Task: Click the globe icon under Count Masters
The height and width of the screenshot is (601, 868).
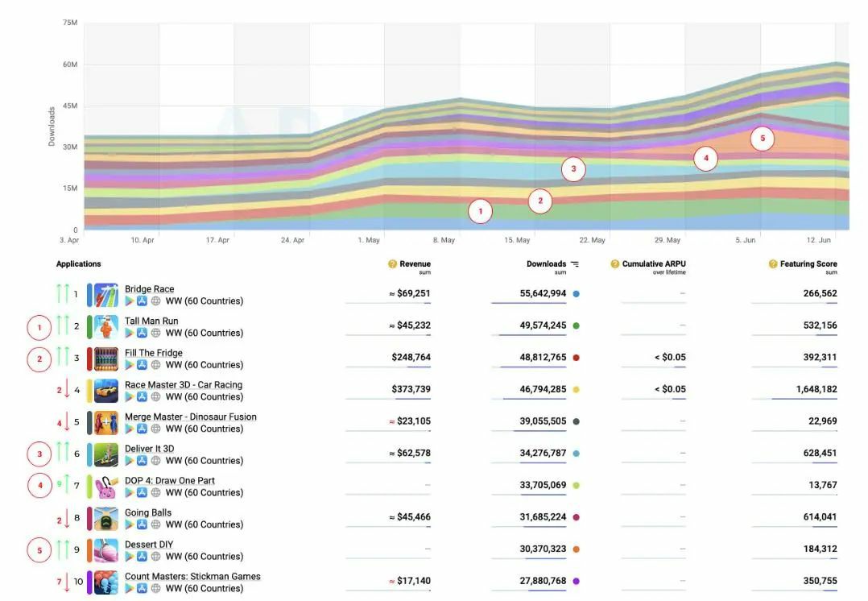Action: pyautogui.click(x=156, y=589)
